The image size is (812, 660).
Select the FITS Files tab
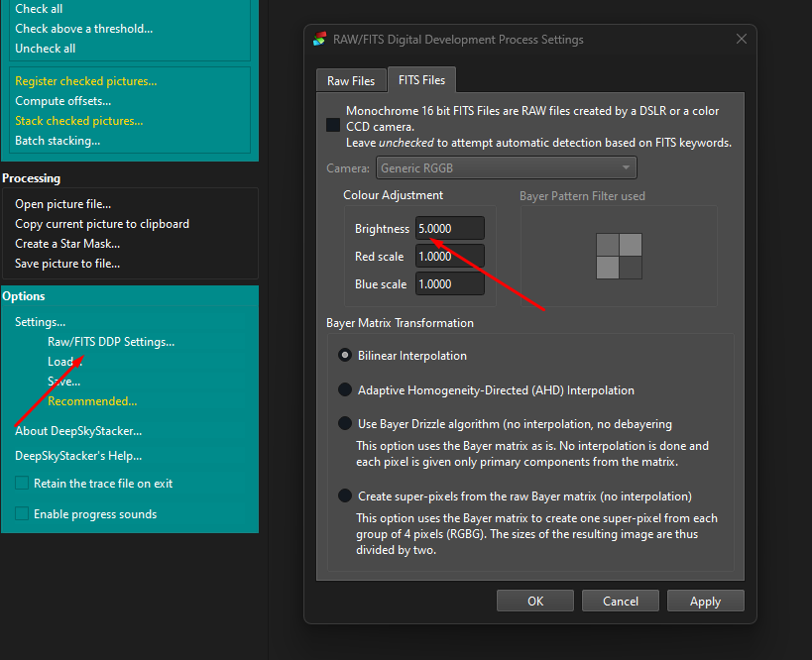(421, 79)
